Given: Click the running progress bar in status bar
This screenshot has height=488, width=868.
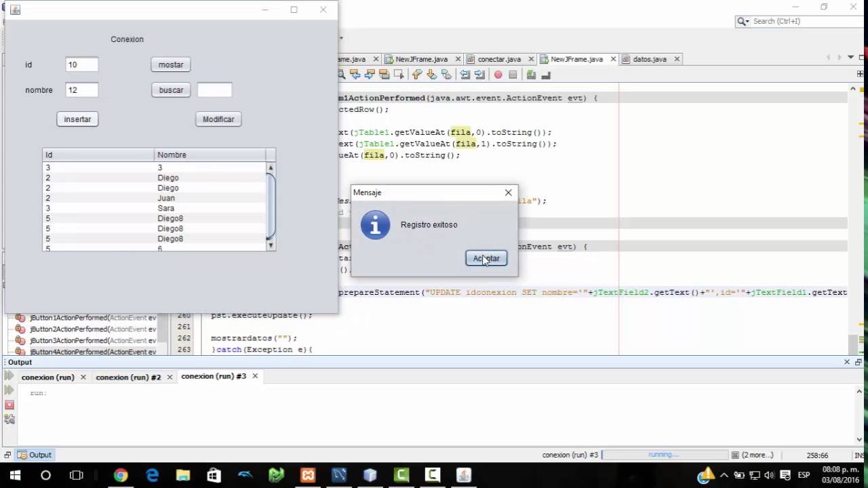Looking at the screenshot, I should [664, 455].
